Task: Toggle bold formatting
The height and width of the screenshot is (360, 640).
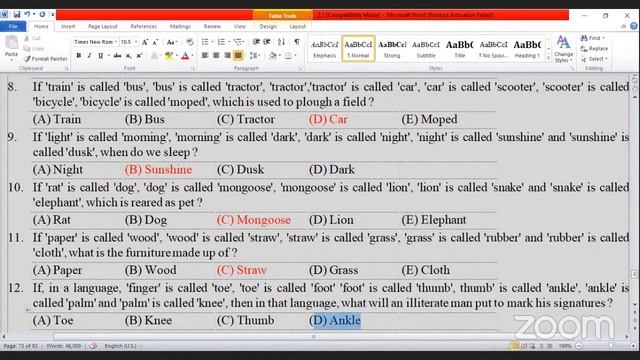Action: 78,56
